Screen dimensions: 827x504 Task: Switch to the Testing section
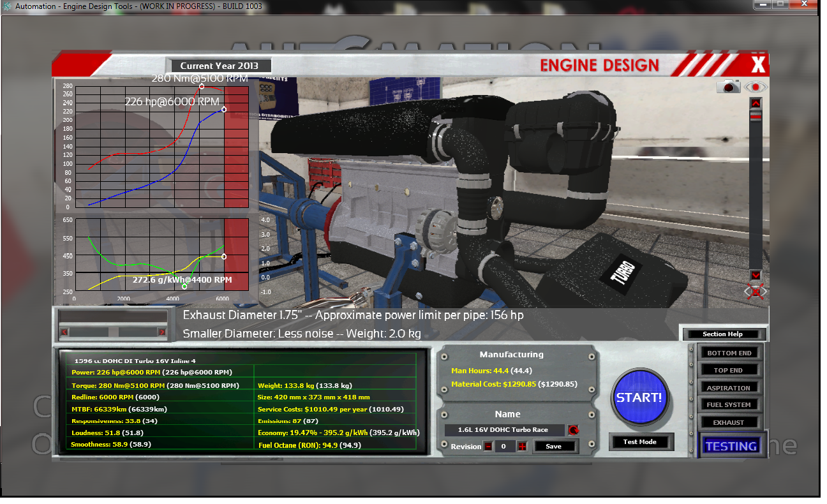pyautogui.click(x=731, y=446)
